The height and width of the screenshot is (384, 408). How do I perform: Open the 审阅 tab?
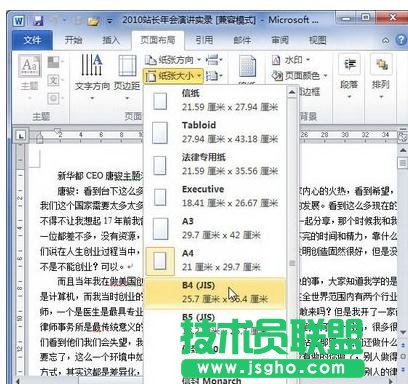280,40
